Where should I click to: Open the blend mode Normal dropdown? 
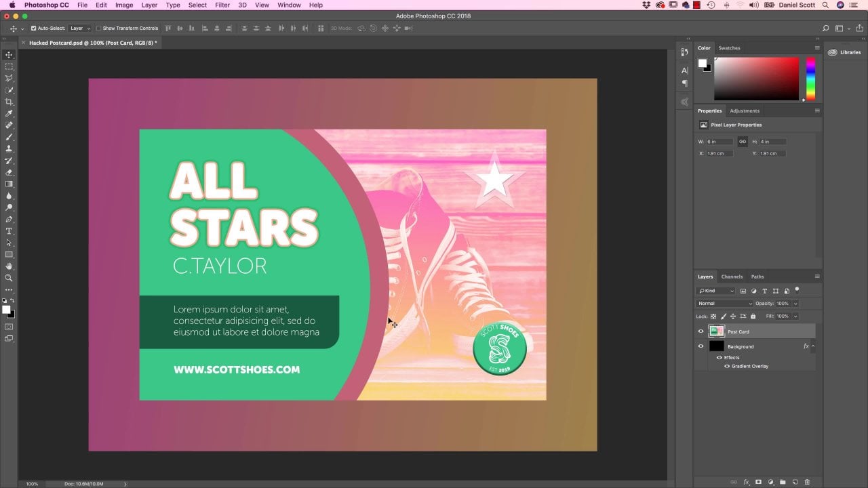[724, 304]
